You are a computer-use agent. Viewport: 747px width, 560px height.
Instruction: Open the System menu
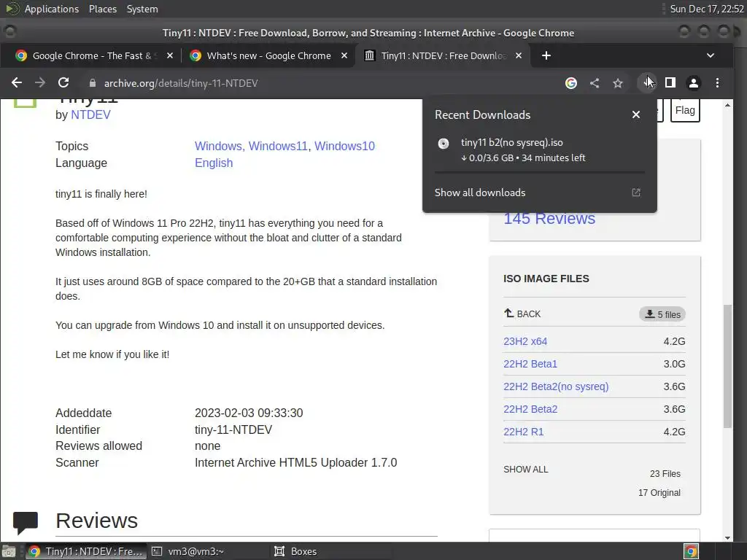[142, 9]
